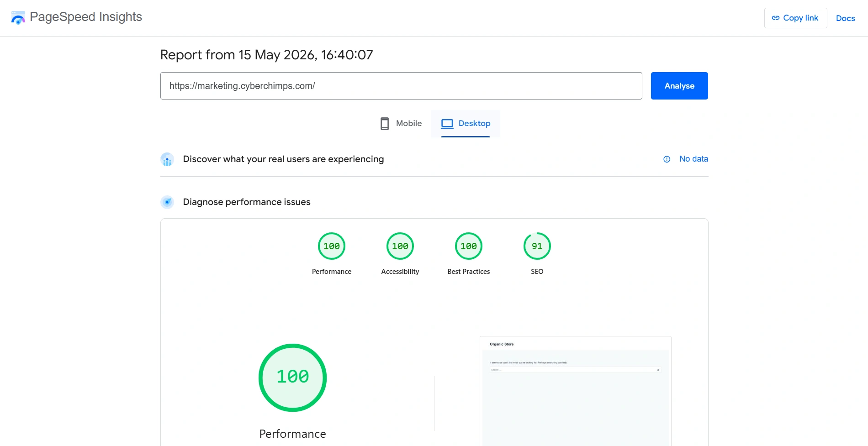The height and width of the screenshot is (446, 868).
Task: Click the desktop laptop icon
Action: tap(447, 124)
